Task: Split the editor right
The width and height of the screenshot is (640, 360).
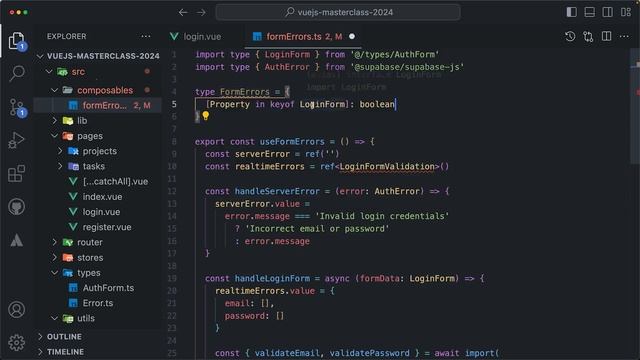Action: (x=607, y=36)
